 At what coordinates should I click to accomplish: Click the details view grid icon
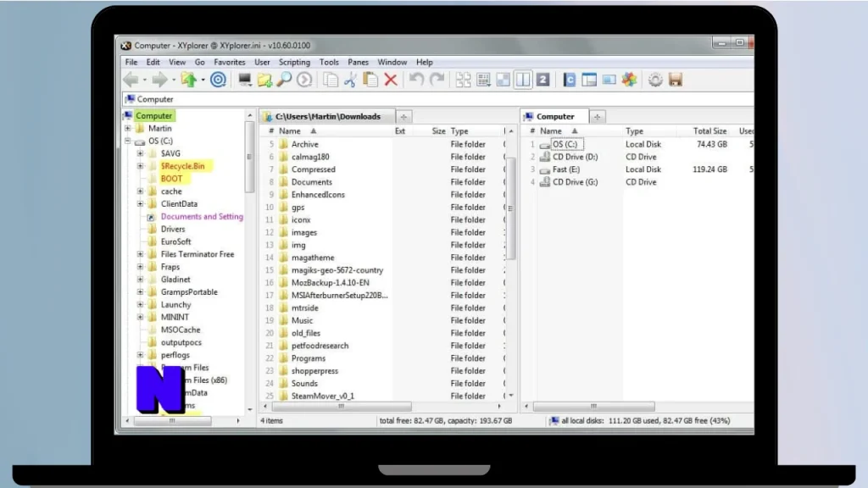[x=483, y=80]
